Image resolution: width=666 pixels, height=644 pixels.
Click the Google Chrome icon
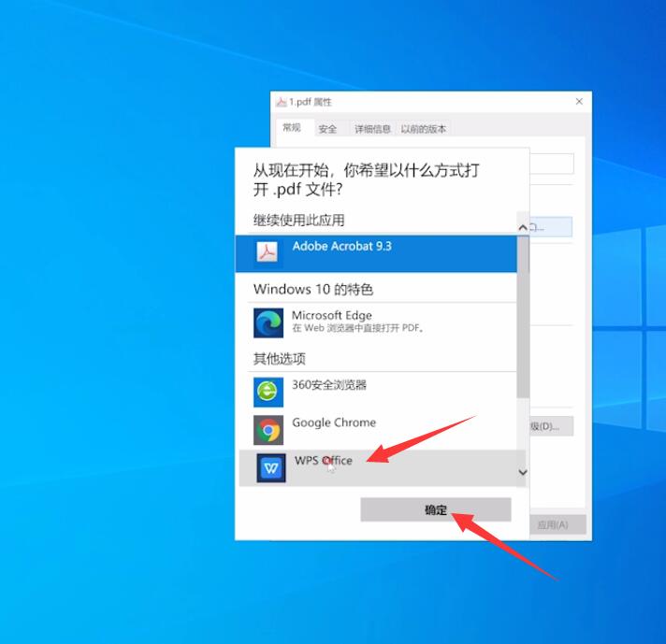coord(268,430)
